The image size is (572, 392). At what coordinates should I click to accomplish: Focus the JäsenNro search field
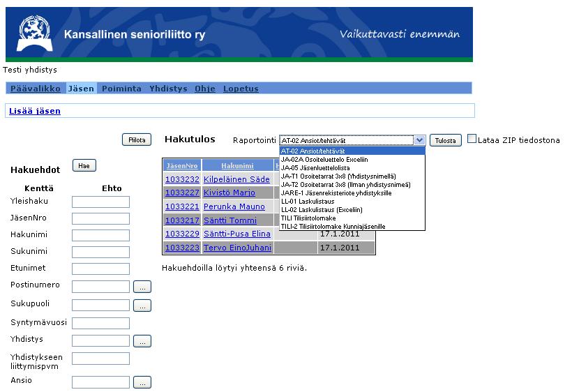click(100, 218)
